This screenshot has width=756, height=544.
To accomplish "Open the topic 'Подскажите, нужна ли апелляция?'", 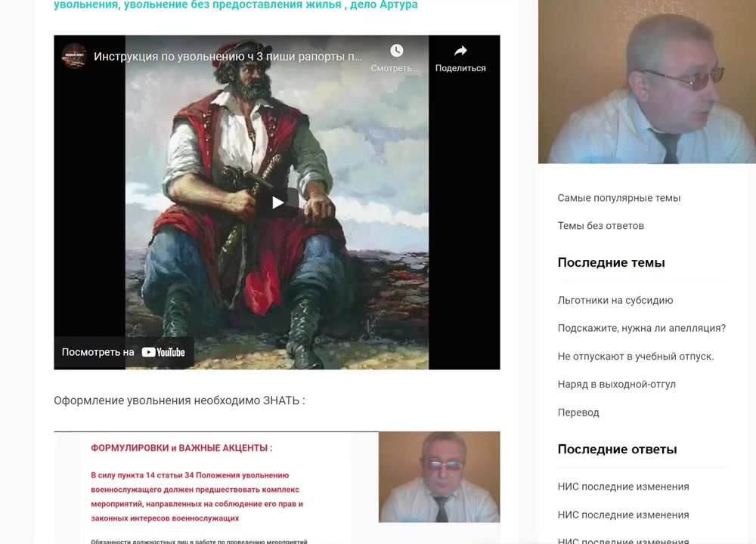I will (x=642, y=328).
